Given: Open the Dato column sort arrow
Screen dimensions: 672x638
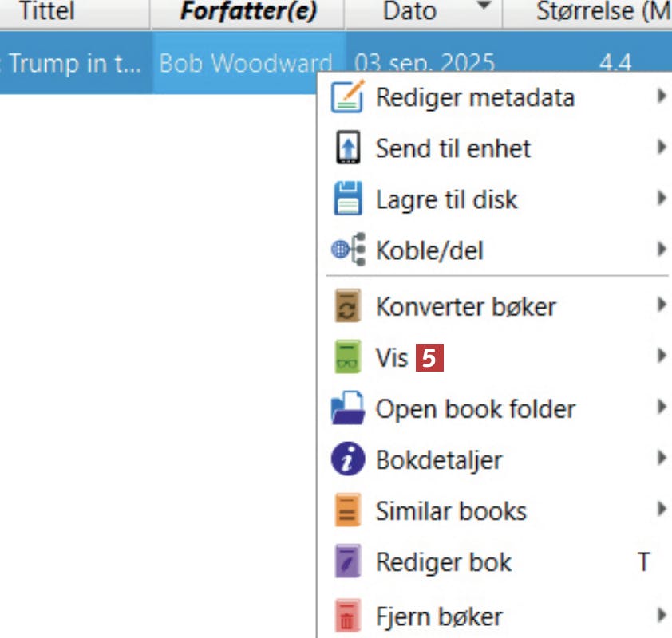Looking at the screenshot, I should point(483,8).
